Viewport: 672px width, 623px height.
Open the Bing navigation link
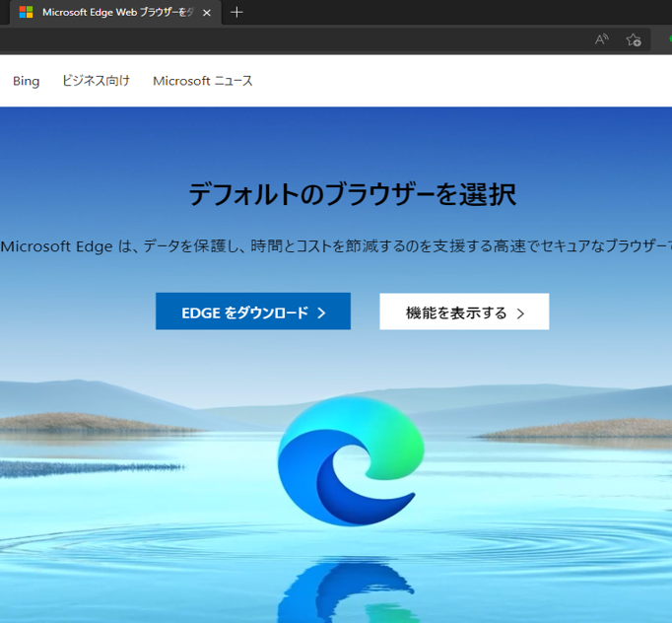click(27, 81)
